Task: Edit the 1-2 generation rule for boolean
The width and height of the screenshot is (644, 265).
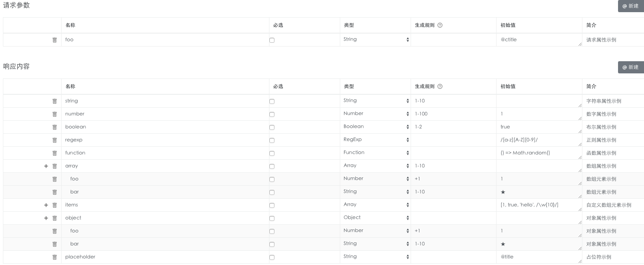Action: (x=453, y=127)
